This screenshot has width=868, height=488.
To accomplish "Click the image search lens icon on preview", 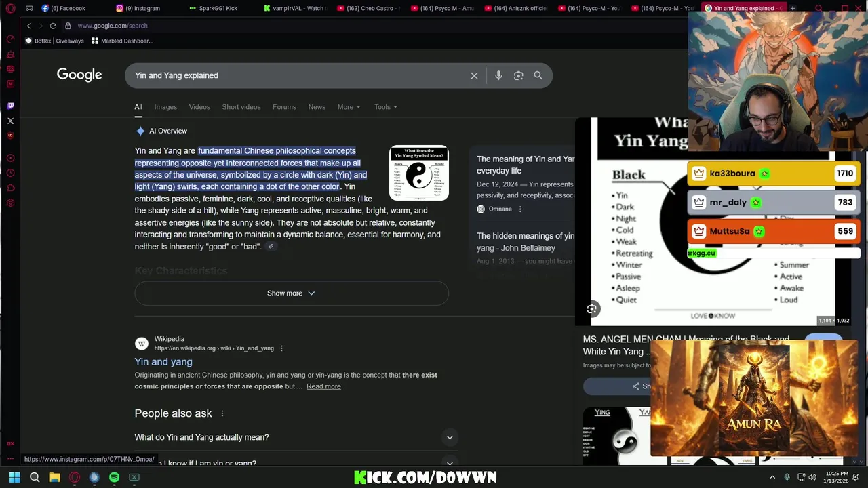I will tap(592, 309).
